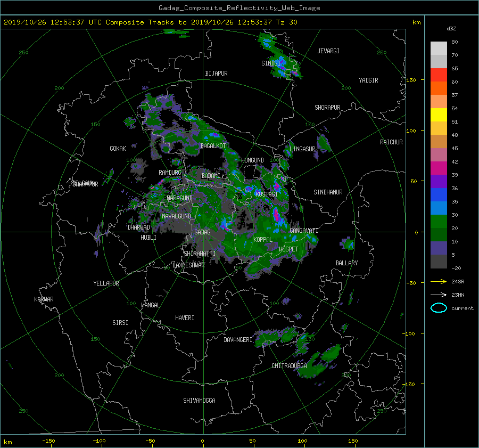
Task: Select the CHITRADURGA city label
Action: (x=289, y=366)
